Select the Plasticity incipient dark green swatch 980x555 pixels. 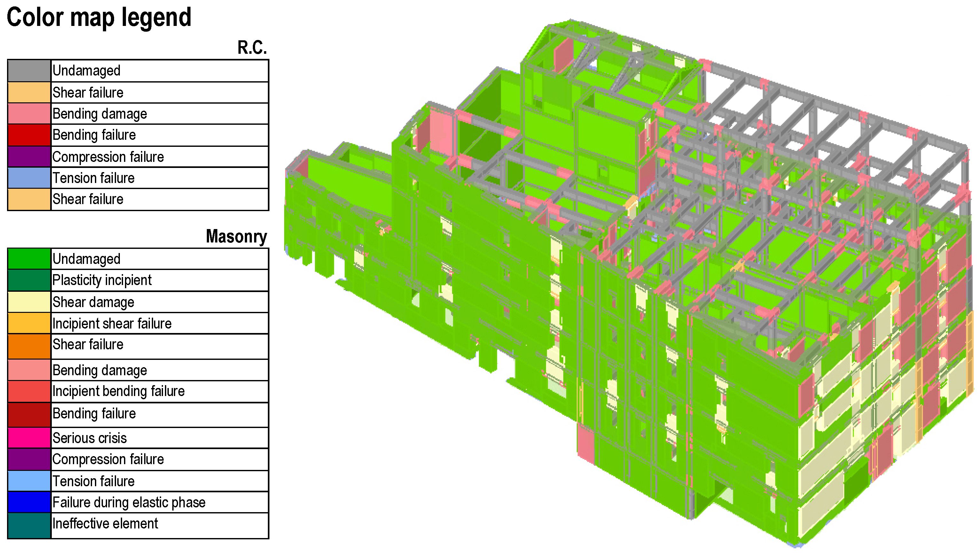(x=29, y=280)
